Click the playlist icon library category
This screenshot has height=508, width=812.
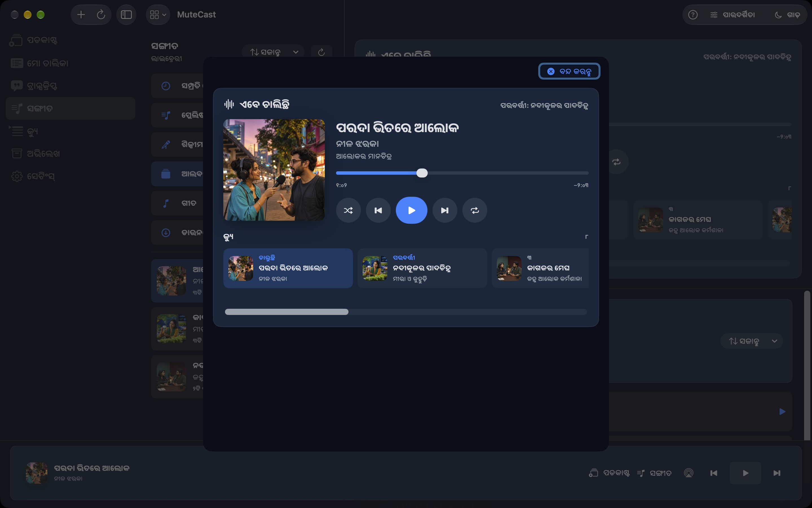pos(166,115)
